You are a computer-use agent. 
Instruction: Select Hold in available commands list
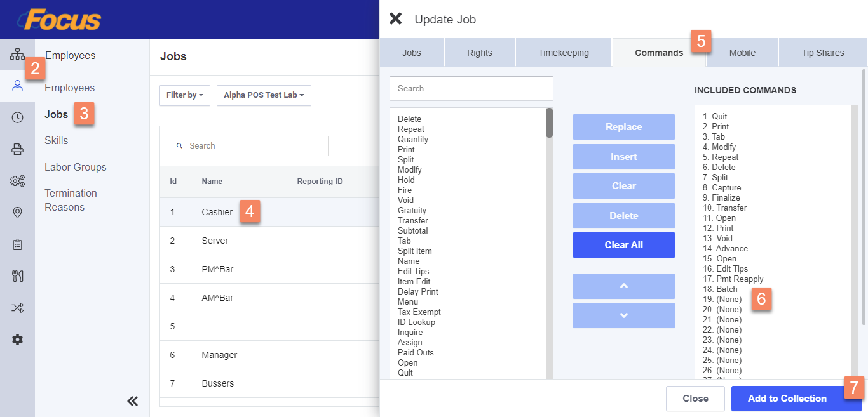406,180
